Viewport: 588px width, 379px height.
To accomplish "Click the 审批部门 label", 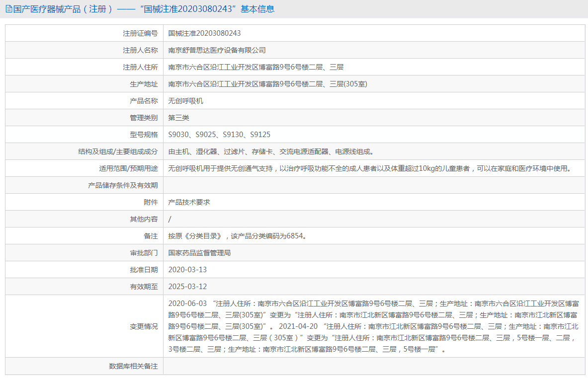I will pos(144,253).
